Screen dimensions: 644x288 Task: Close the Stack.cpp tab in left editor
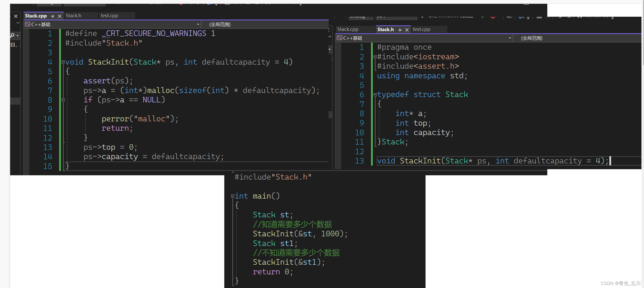[x=59, y=16]
